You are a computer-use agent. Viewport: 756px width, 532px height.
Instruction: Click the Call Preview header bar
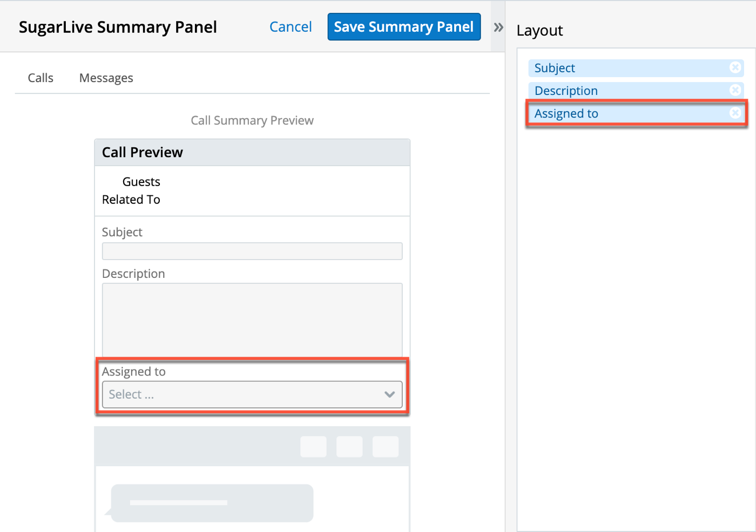[x=252, y=153]
